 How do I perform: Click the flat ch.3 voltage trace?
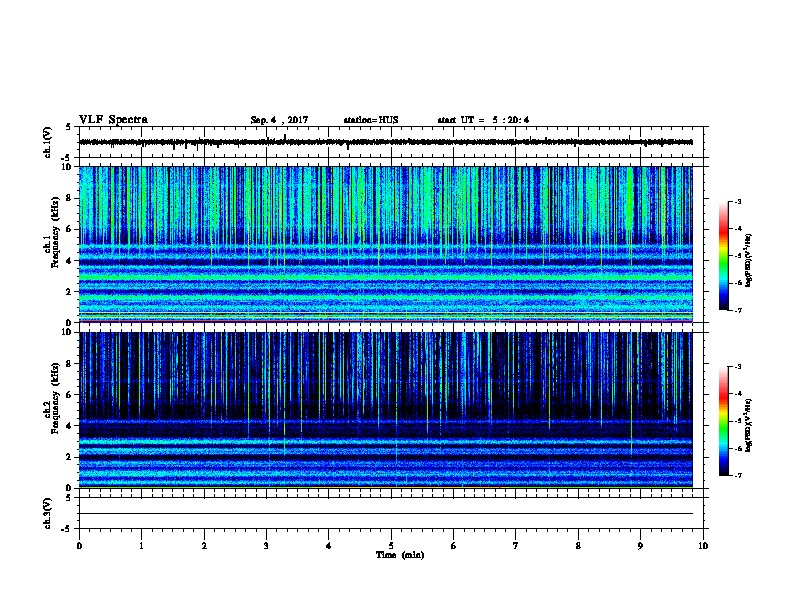pyautogui.click(x=386, y=514)
